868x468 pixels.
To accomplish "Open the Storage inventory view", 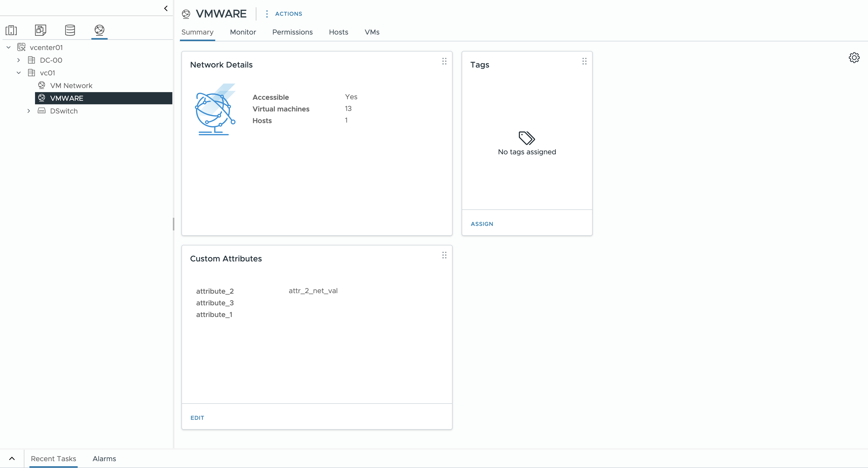I will point(70,30).
